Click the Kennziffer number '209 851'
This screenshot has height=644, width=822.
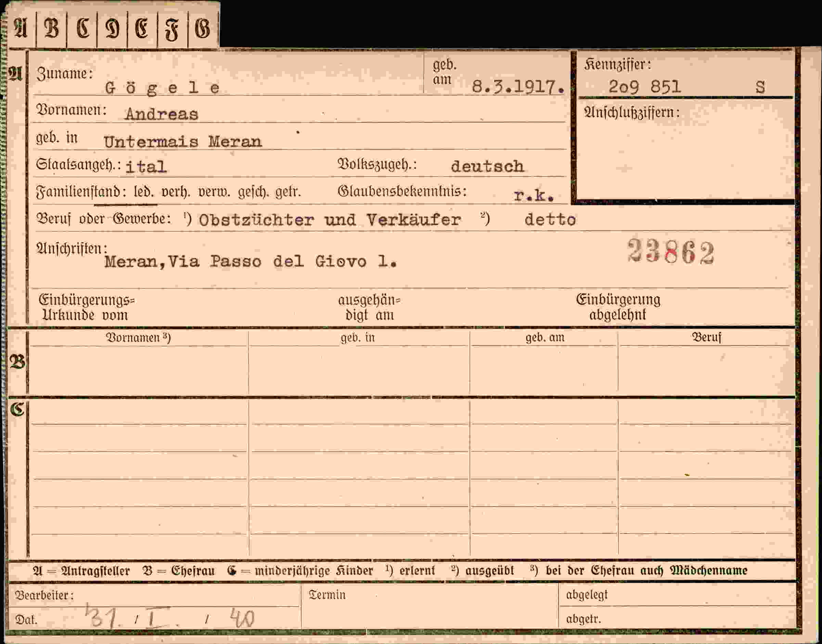645,87
